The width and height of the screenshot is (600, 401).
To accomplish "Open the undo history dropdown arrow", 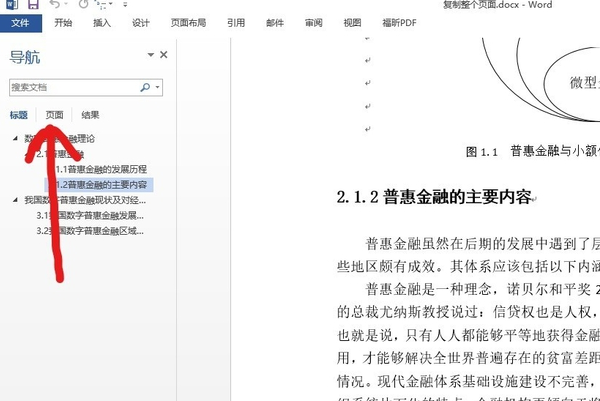I will (x=66, y=4).
